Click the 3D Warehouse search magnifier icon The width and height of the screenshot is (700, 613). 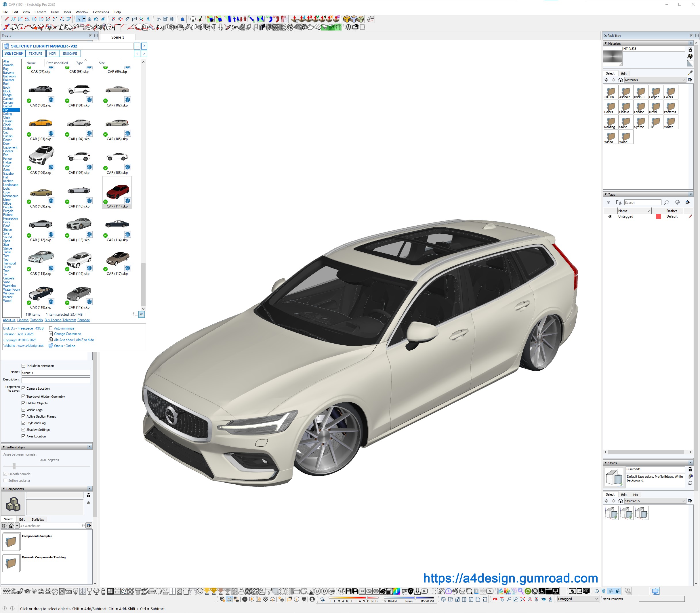coord(83,526)
